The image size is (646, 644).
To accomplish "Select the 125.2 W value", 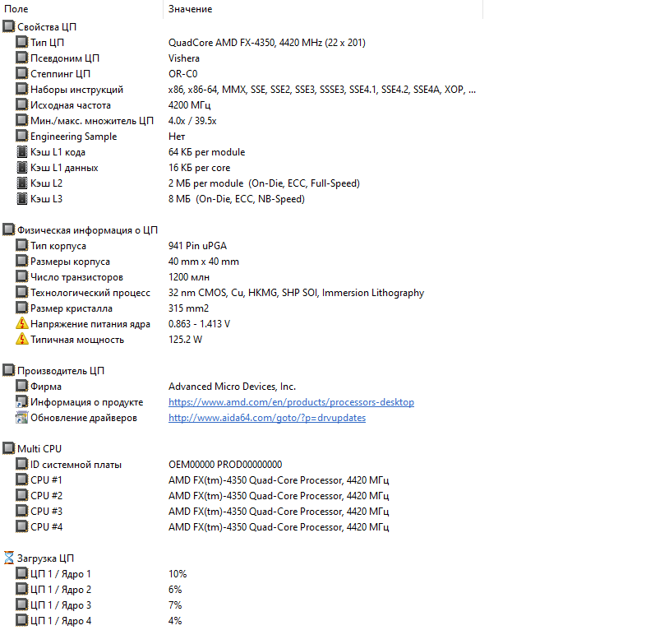I will coord(186,340).
